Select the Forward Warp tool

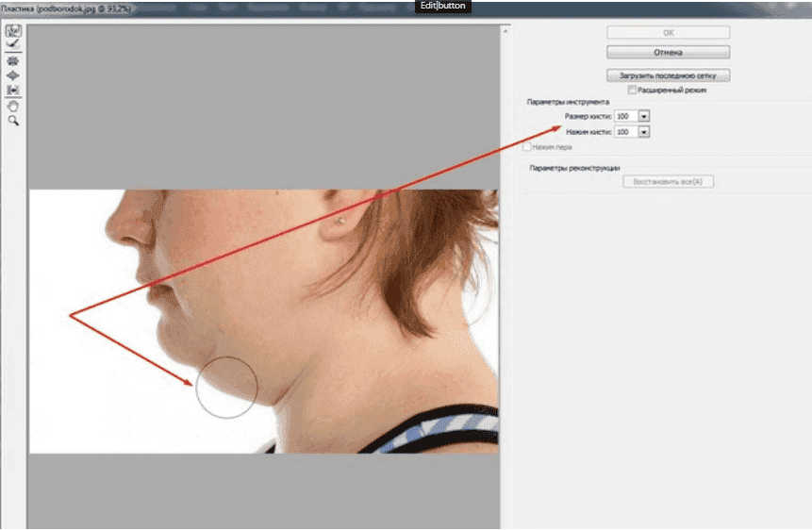tap(13, 30)
